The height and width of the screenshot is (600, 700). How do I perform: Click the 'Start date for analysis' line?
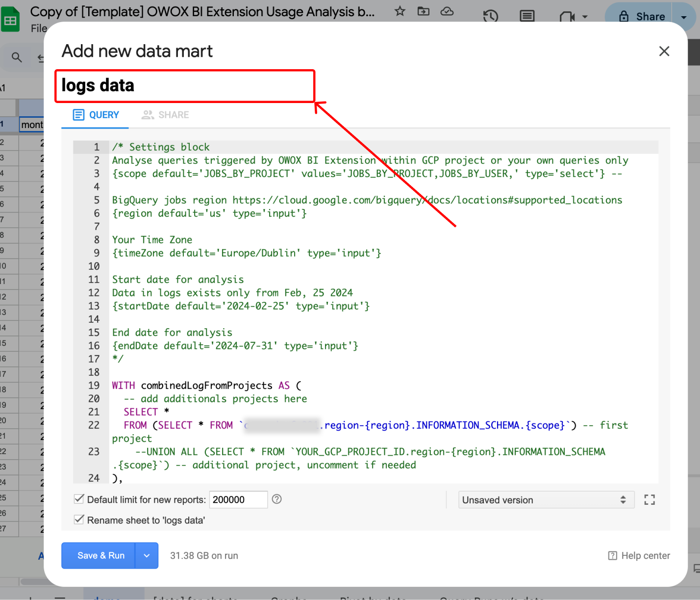tap(178, 280)
